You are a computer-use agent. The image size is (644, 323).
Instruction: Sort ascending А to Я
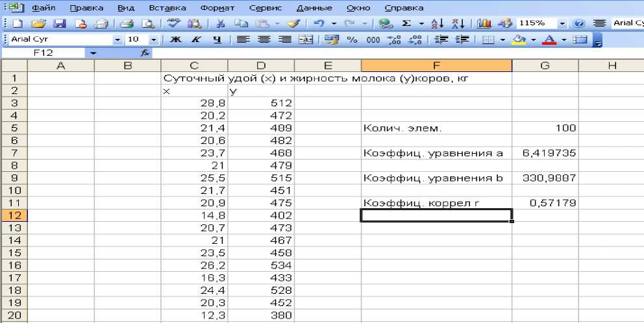click(x=437, y=23)
